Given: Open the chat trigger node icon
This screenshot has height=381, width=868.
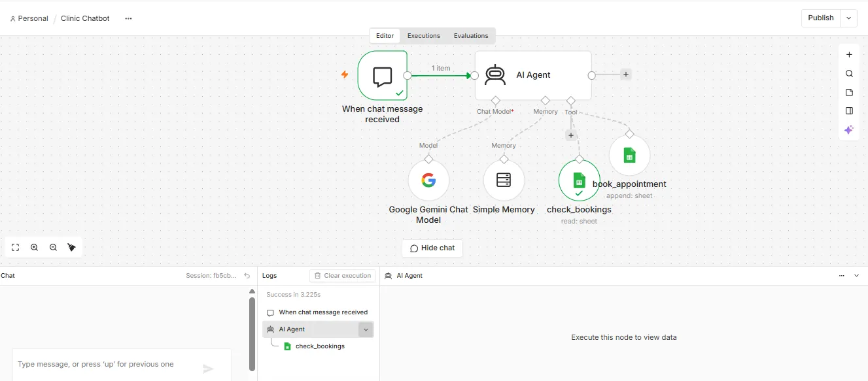Looking at the screenshot, I should pos(383,76).
